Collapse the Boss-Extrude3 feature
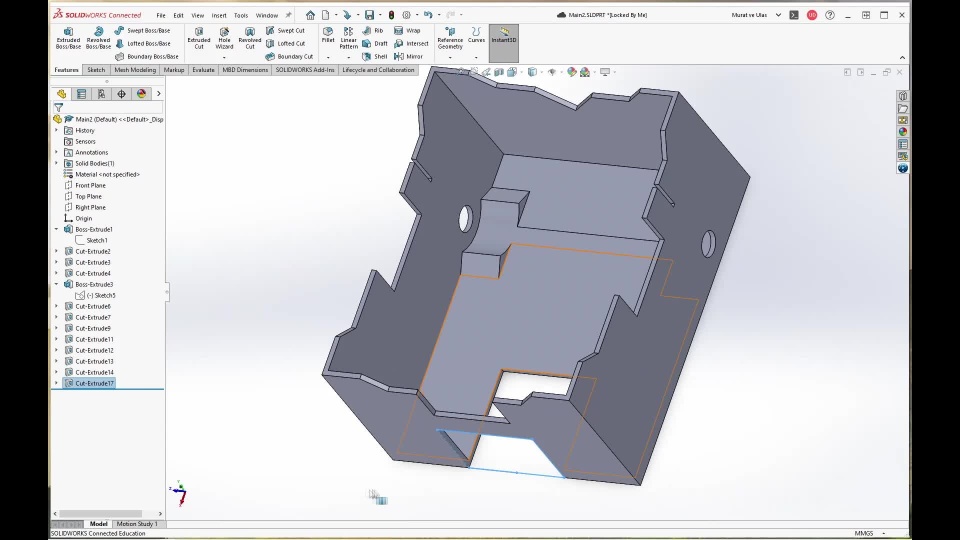Screen dimensions: 960x540 [56, 284]
